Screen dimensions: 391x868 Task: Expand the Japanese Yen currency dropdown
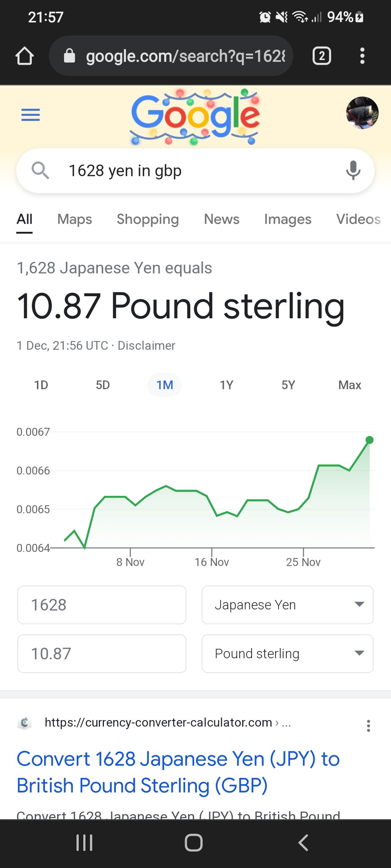click(288, 605)
